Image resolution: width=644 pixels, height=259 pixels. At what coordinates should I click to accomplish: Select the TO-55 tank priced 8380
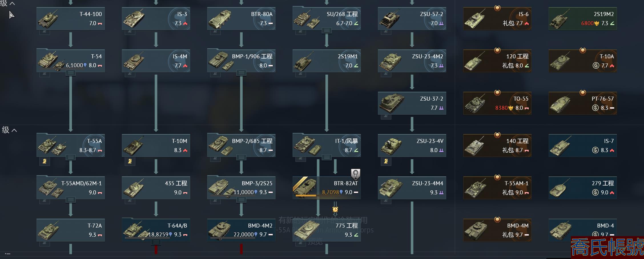click(x=497, y=103)
